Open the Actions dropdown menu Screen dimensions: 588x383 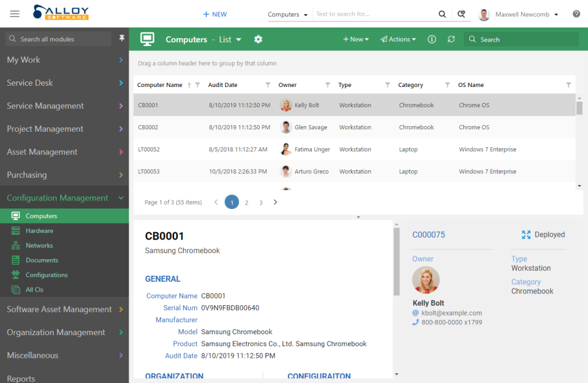(398, 39)
